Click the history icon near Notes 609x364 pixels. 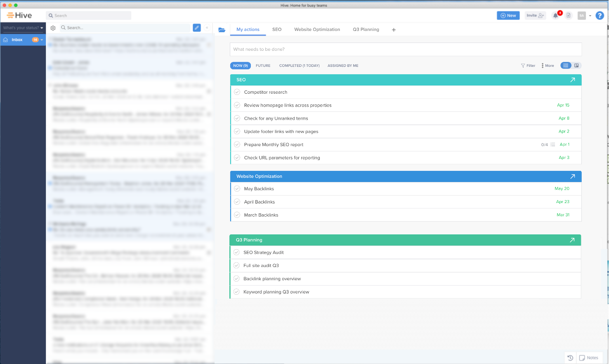570,358
